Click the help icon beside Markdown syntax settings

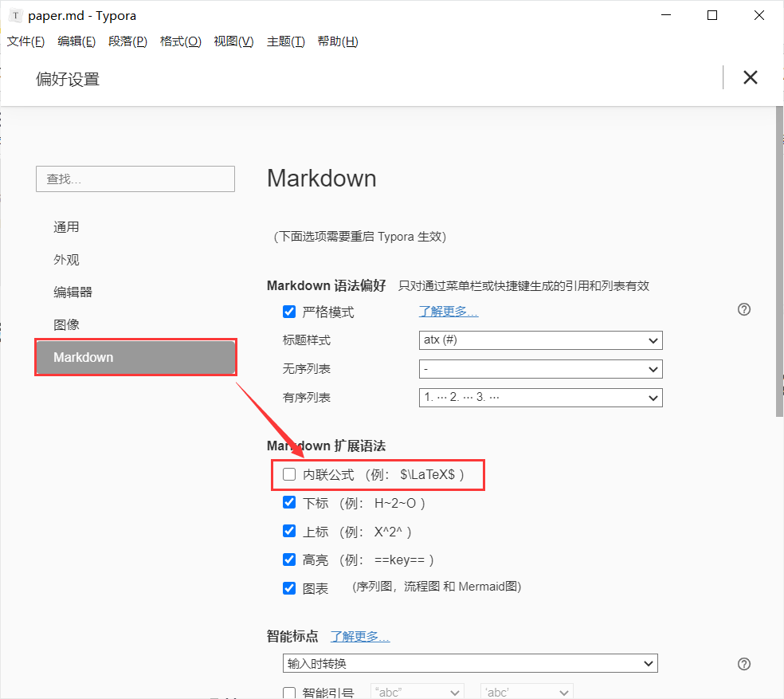point(743,309)
